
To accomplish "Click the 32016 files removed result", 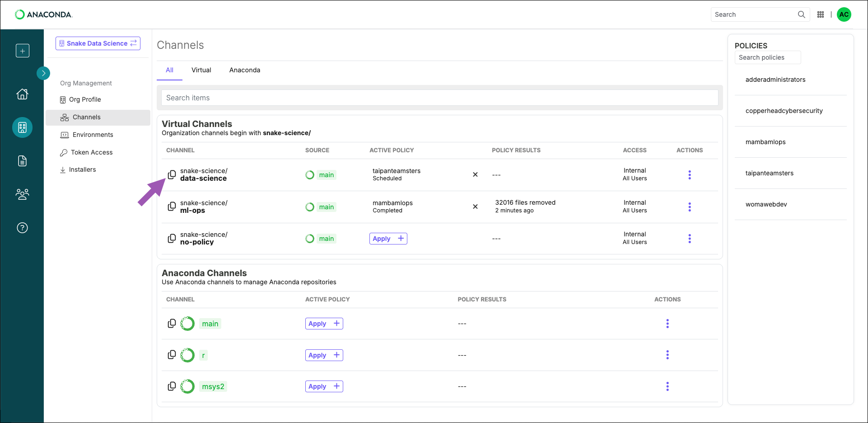I will click(x=525, y=202).
